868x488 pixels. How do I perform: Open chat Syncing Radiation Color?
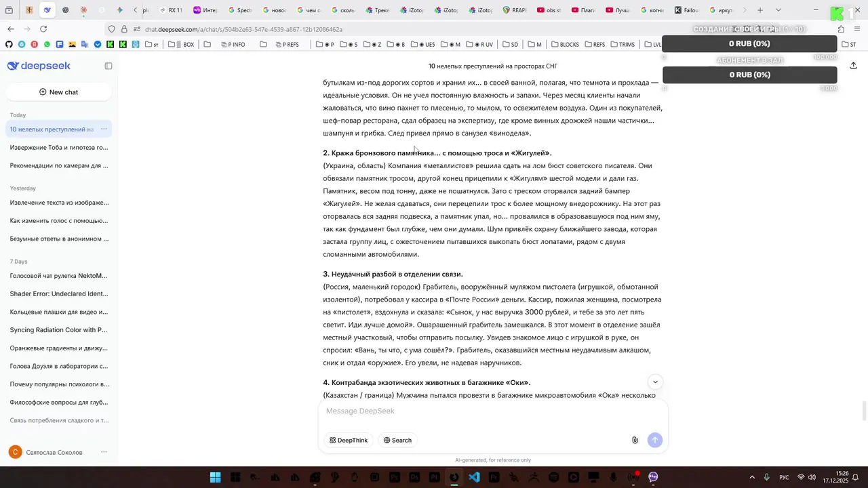59,329
